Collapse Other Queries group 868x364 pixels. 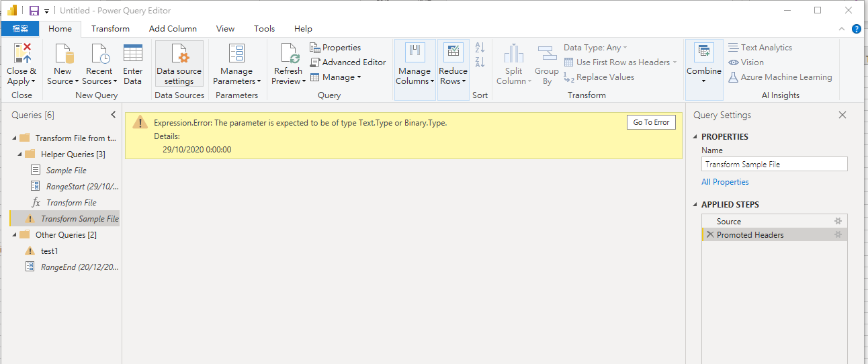pos(14,234)
